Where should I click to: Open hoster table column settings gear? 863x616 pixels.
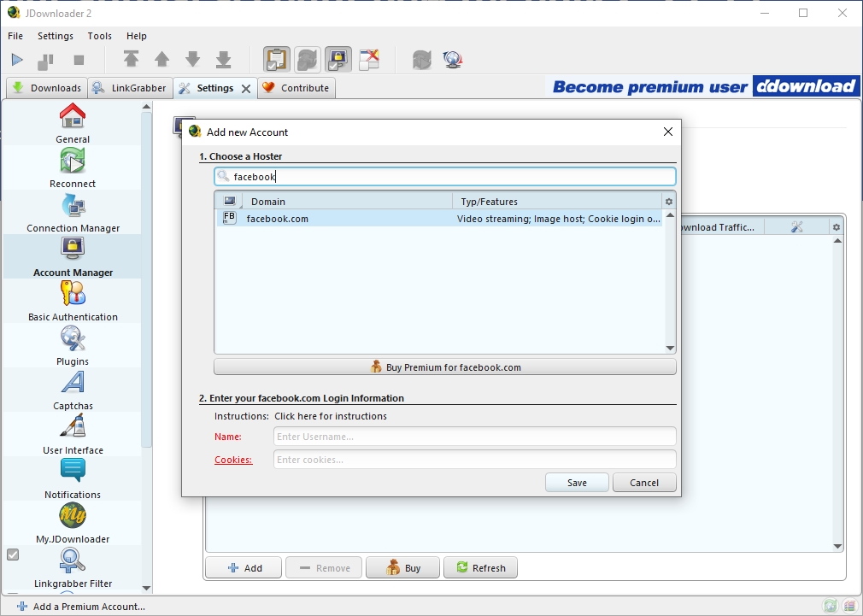tap(669, 202)
